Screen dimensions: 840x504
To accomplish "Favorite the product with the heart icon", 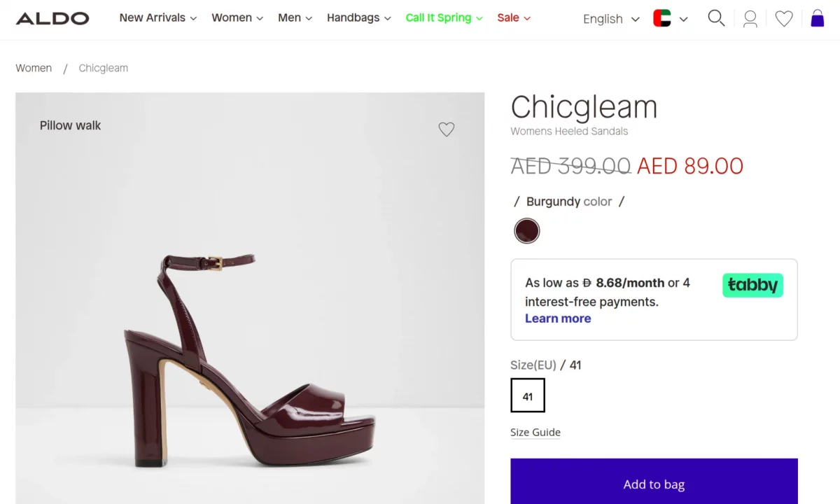I will (x=446, y=129).
